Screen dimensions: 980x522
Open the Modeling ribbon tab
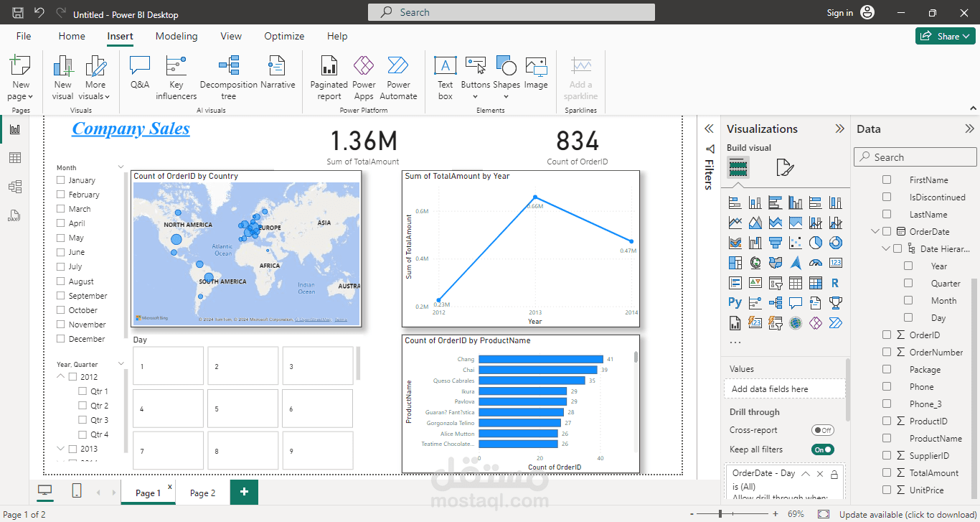point(176,36)
